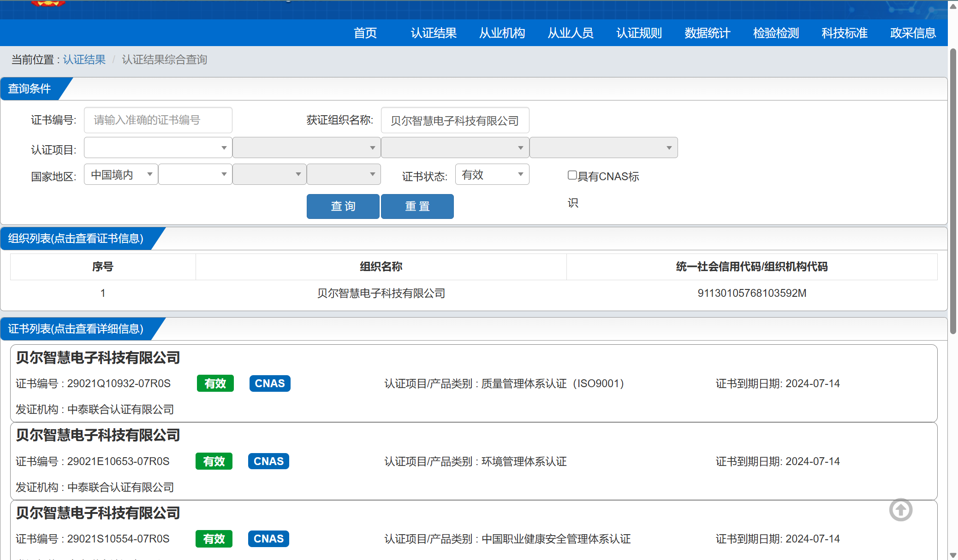Viewport: 958px width, 560px height.
Task: Click 质量管理体系认证（ISO9001）project text
Action: pyautogui.click(x=553, y=383)
